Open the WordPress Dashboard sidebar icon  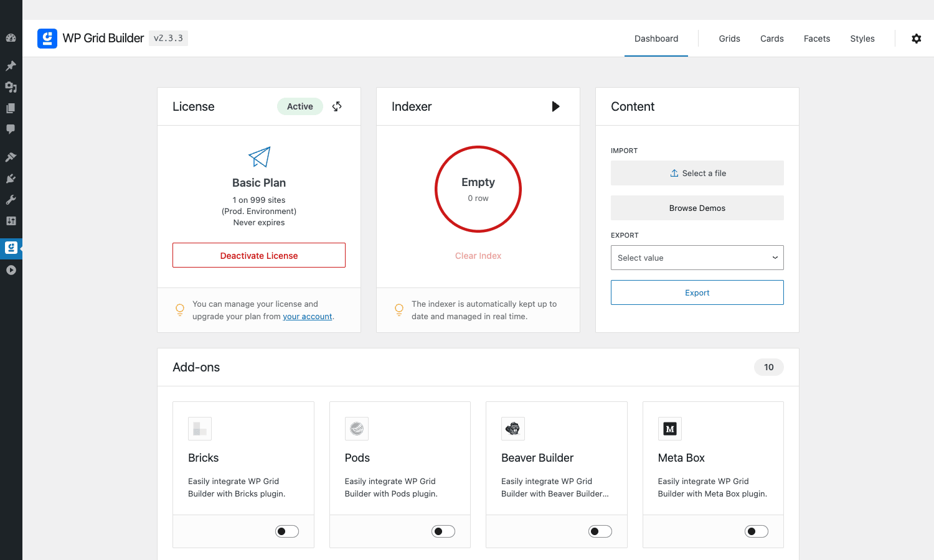click(x=11, y=38)
